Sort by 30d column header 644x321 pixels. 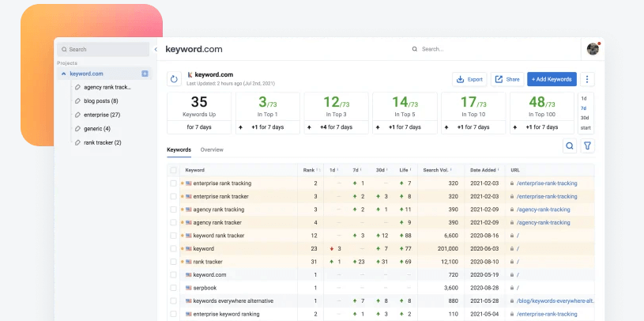(381, 170)
